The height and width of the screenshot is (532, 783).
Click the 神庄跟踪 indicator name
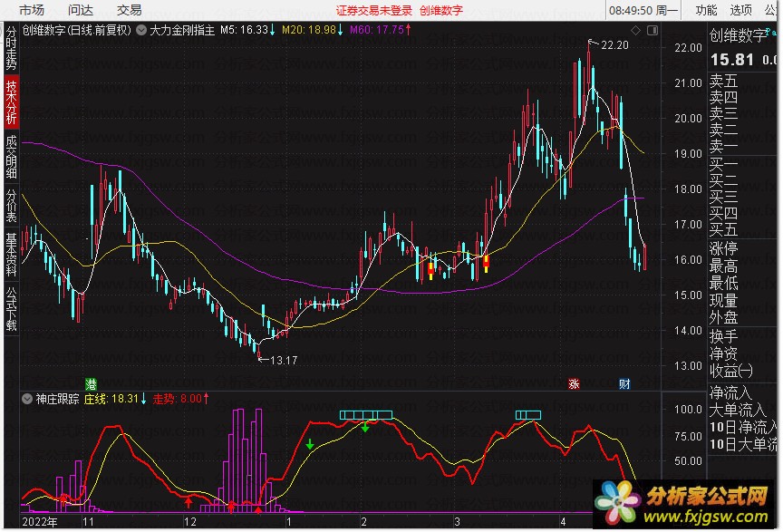(57, 399)
